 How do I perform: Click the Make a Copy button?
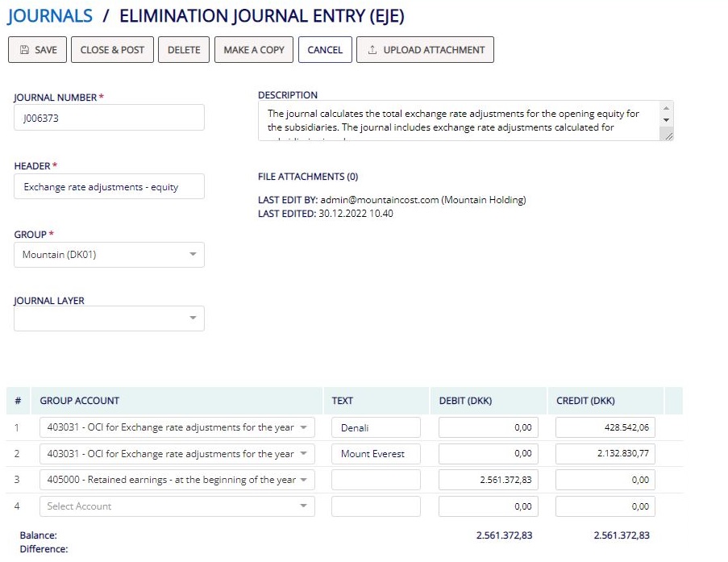point(254,50)
